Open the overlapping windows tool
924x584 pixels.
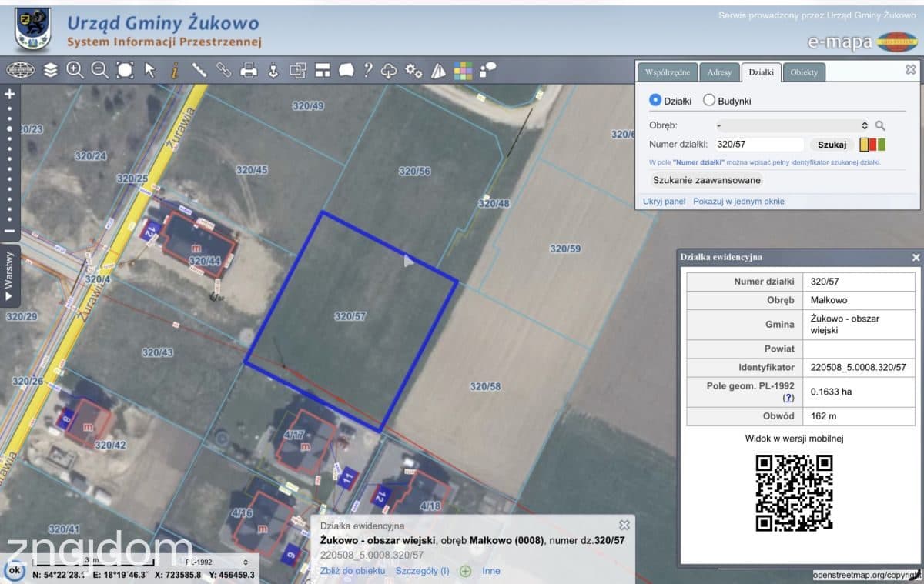click(297, 70)
